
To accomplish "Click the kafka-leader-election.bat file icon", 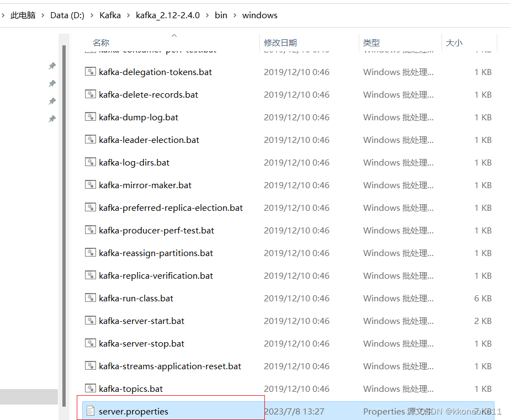I will (91, 140).
